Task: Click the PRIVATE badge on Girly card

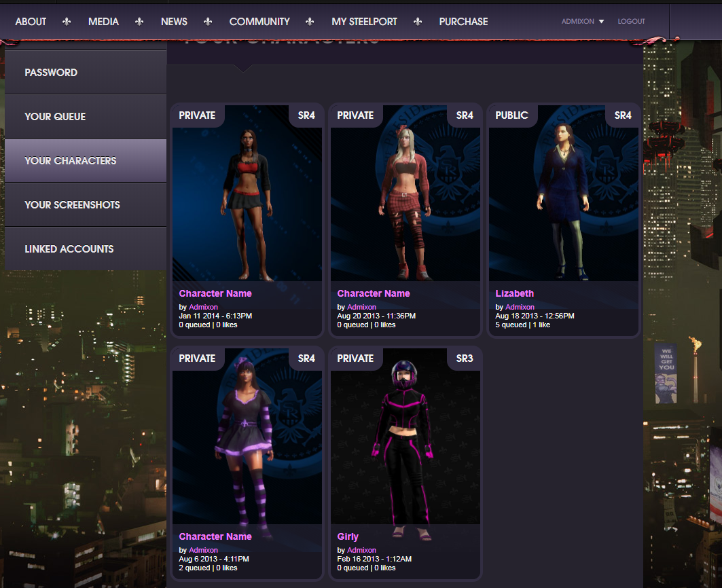Action: pos(355,359)
